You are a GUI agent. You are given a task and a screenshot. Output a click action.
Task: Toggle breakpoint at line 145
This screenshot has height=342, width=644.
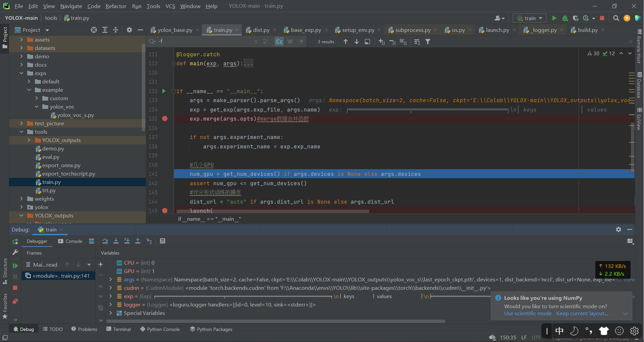(x=165, y=211)
